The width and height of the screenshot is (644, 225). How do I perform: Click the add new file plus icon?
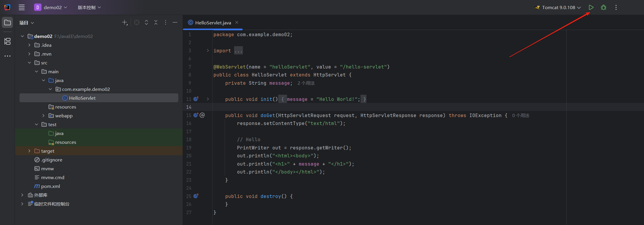pyautogui.click(x=125, y=23)
